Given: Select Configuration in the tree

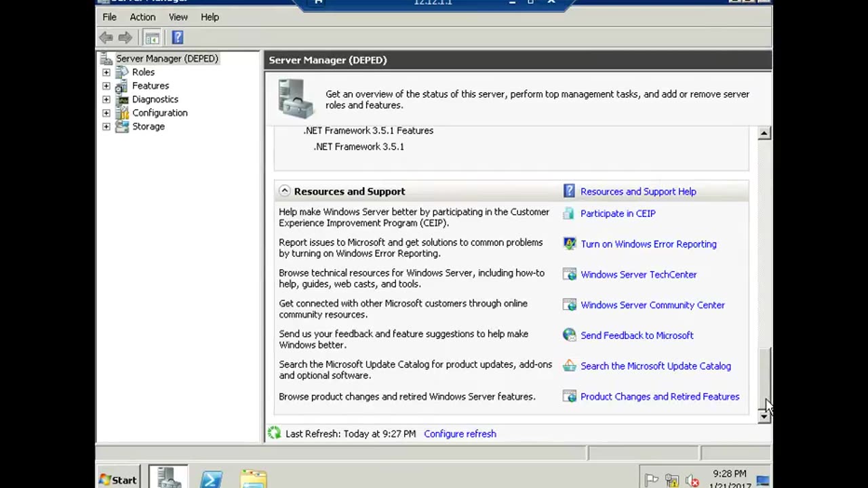Looking at the screenshot, I should tap(160, 113).
